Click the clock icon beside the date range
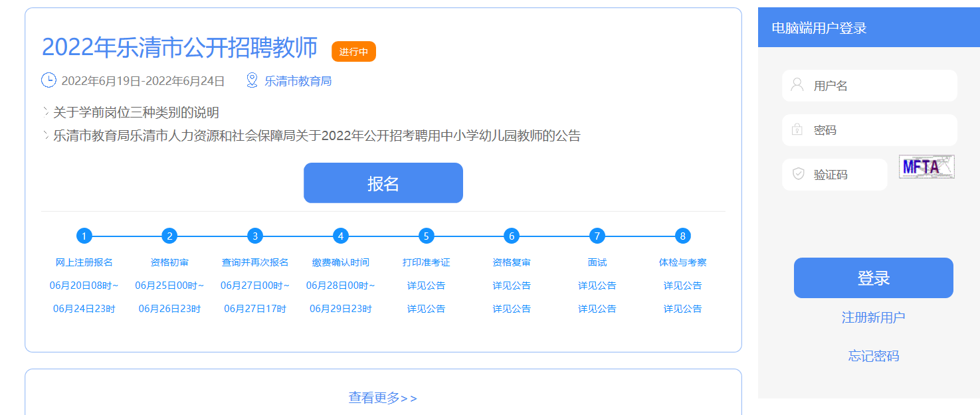This screenshot has height=415, width=980. coord(49,80)
